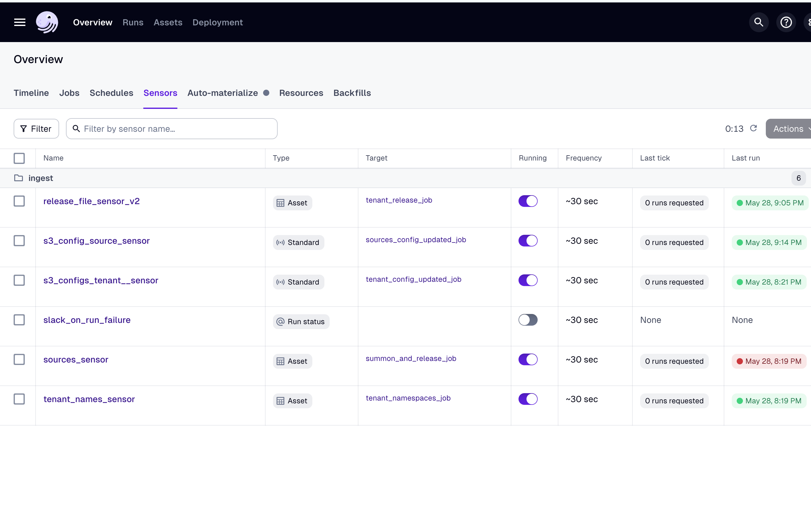The image size is (811, 532).
Task: Click Asset type tag for release_file_sensor_v2
Action: tap(293, 203)
